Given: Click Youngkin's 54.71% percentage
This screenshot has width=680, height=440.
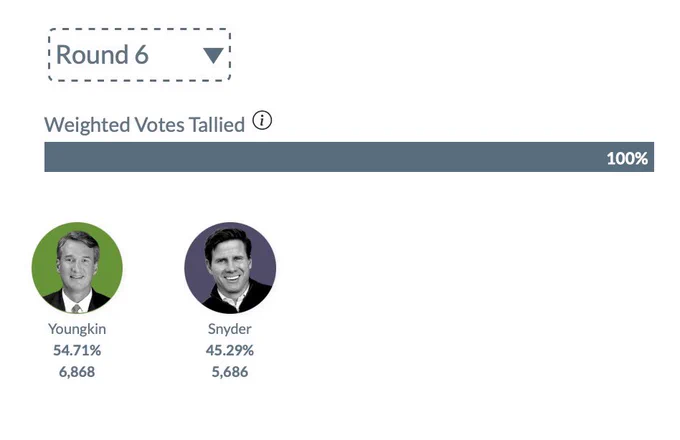Looking at the screenshot, I should coord(77,350).
